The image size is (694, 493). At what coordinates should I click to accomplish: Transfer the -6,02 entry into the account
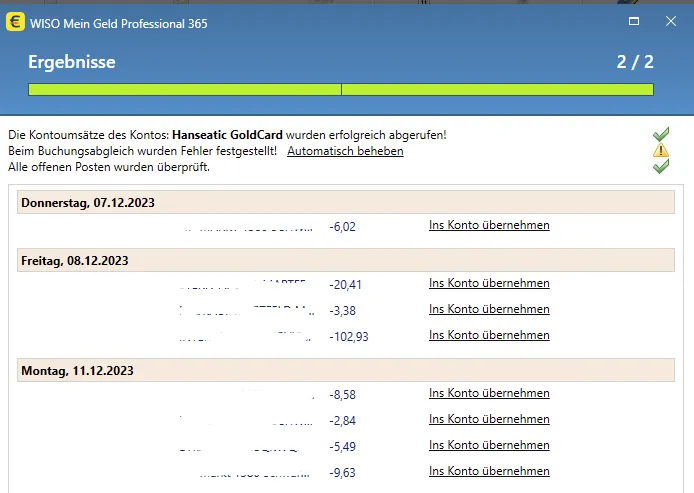tap(489, 225)
